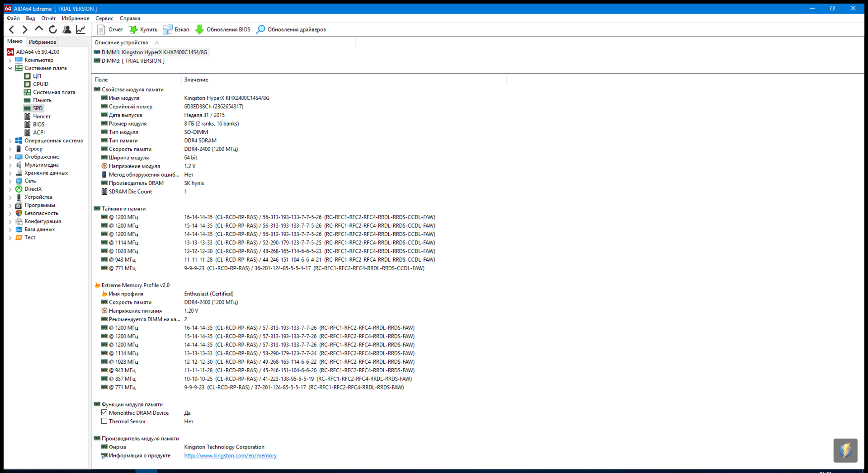Click the Конфигурация icon in the tree
868x473 pixels.
tap(19, 221)
